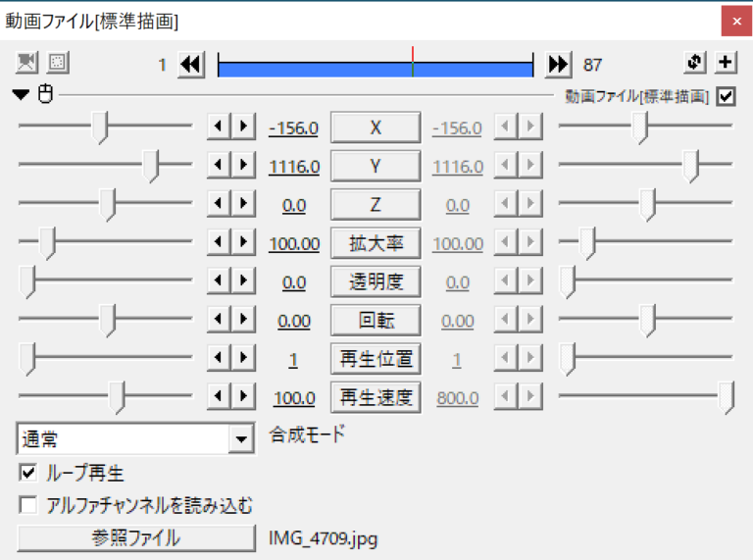Click the 参照ファイル button

[x=135, y=538]
